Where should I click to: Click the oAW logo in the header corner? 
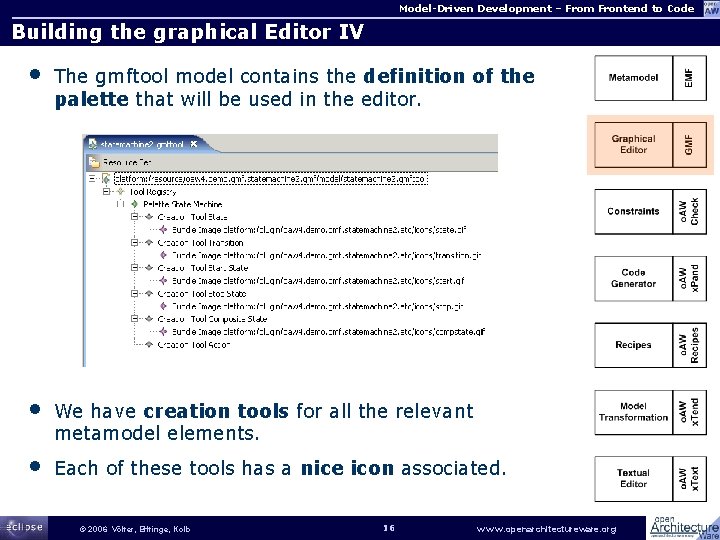[711, 9]
